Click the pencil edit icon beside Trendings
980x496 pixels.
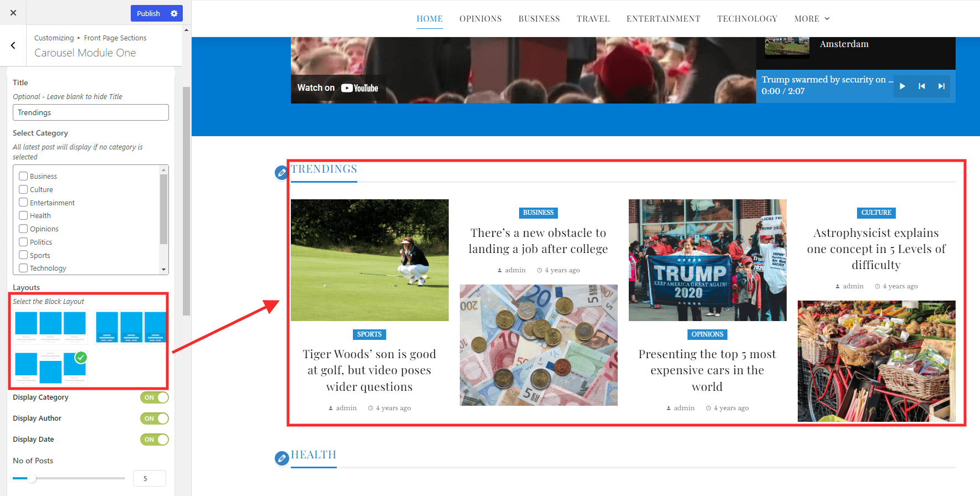[x=281, y=173]
